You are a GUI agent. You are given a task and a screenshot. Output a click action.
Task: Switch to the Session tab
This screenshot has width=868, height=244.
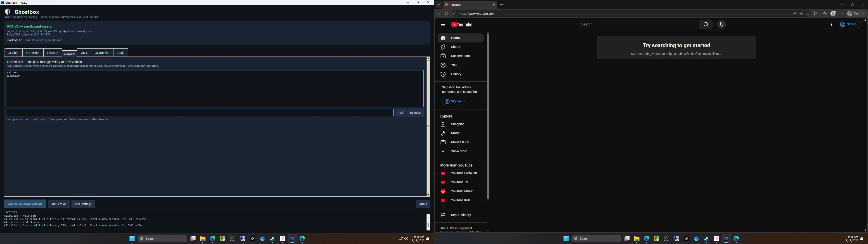coord(14,53)
